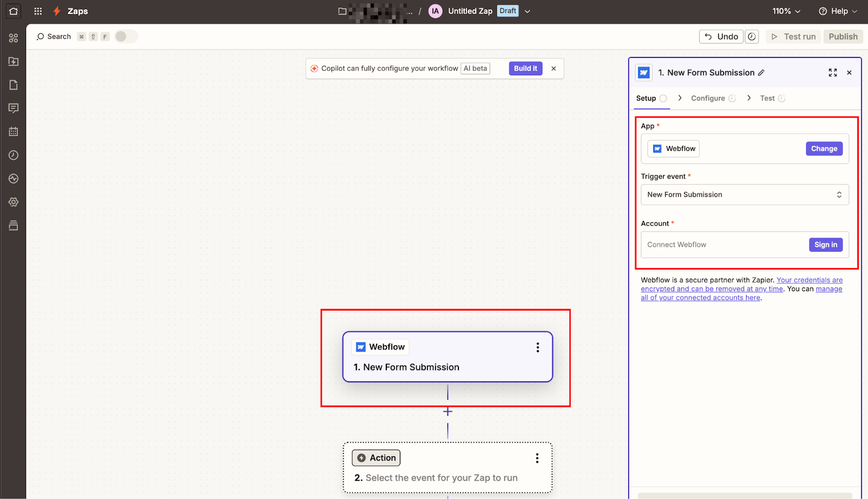Open the sidebar calendar schedule icon
Screen dimensions: 868x499
tap(14, 131)
